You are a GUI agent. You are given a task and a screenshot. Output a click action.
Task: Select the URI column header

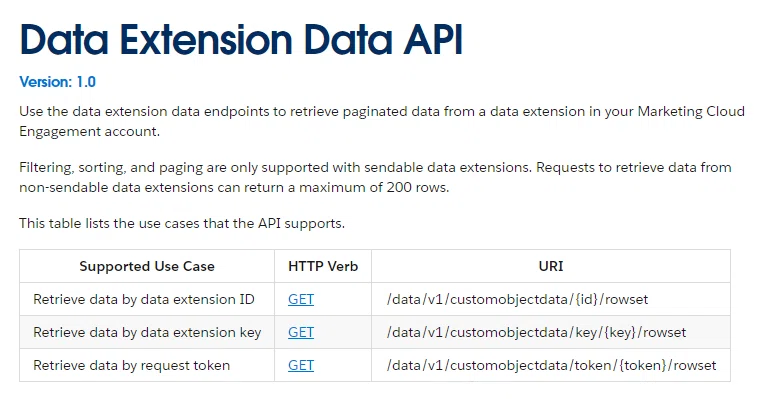[551, 266]
